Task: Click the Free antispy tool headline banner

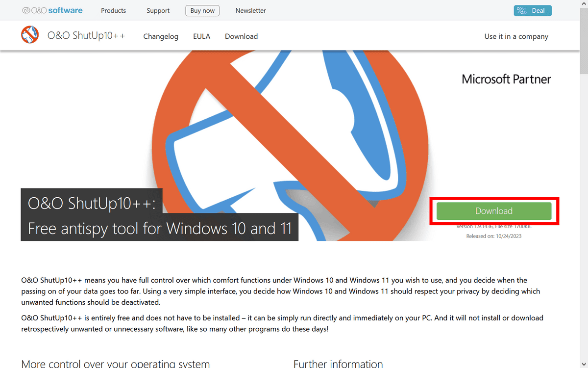Action: point(159,228)
